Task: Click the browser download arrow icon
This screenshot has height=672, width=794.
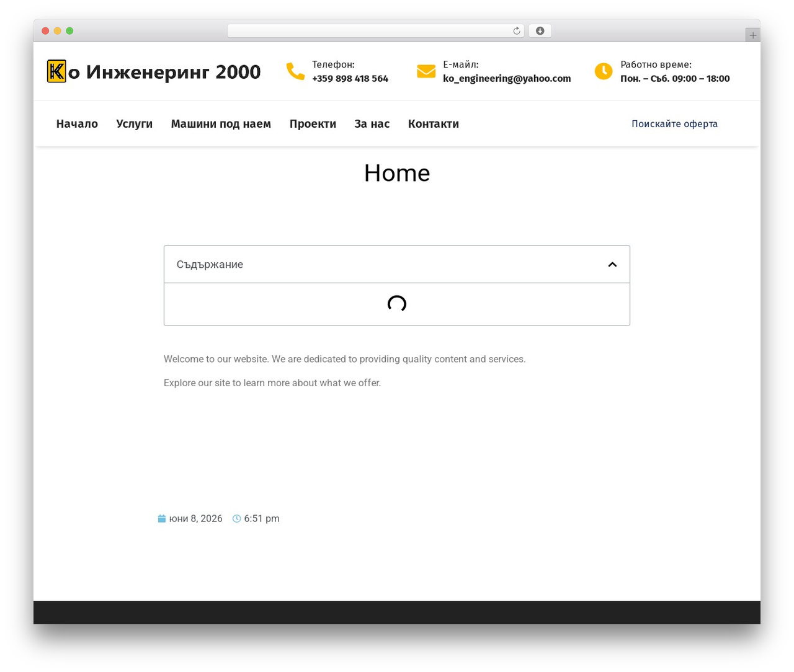Action: point(540,31)
